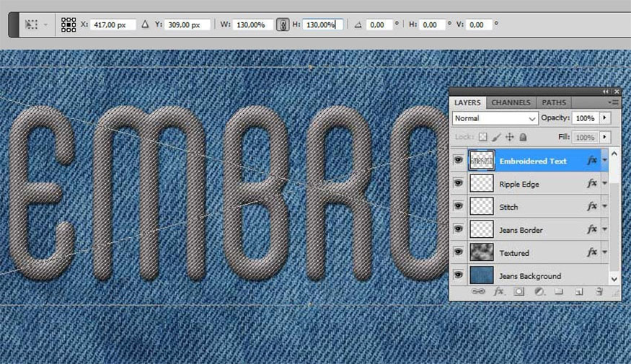The image size is (631, 364).
Task: Switch to the Paths tab
Action: point(554,103)
